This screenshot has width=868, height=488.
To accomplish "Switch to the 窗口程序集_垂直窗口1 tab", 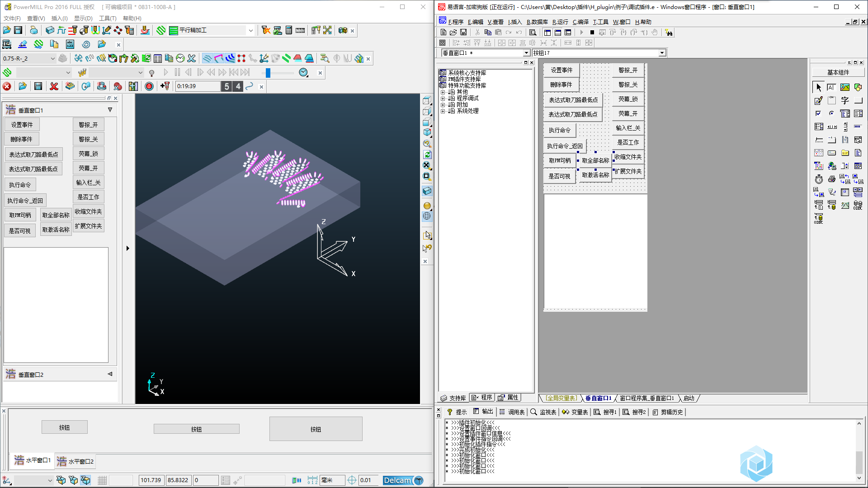I will [x=647, y=398].
